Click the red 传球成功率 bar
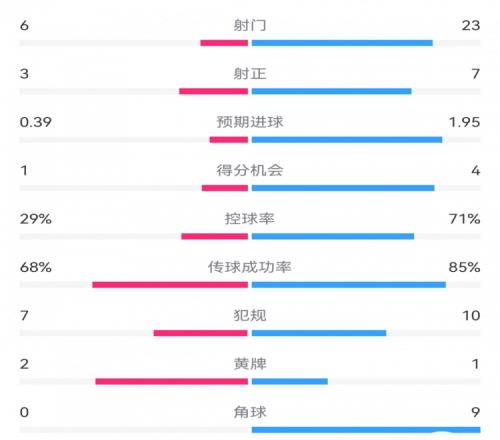 170,285
